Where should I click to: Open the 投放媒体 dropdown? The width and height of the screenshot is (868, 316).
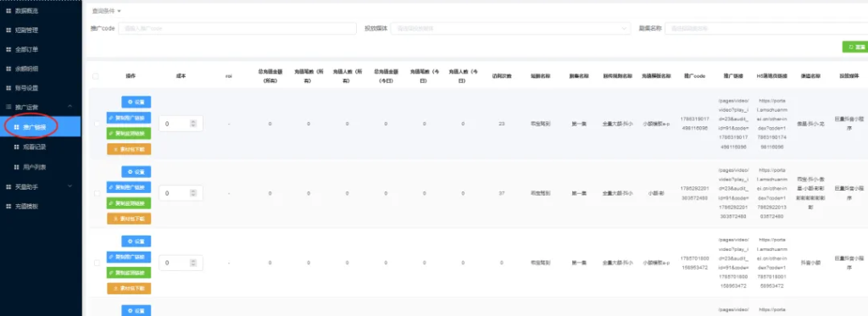point(510,28)
